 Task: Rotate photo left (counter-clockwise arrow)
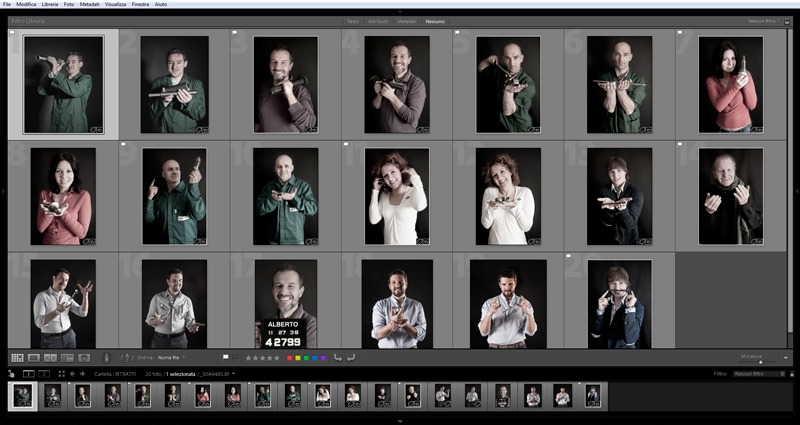[338, 358]
